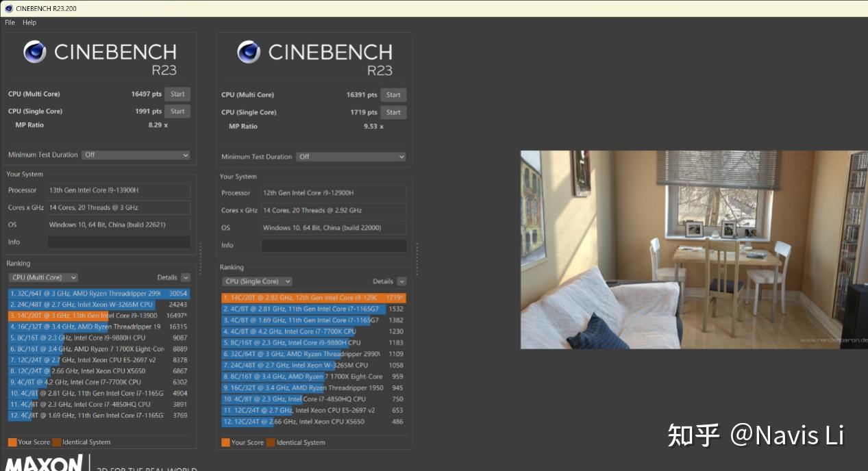Click the Cinebench logo above the 12900H panel

[314, 58]
